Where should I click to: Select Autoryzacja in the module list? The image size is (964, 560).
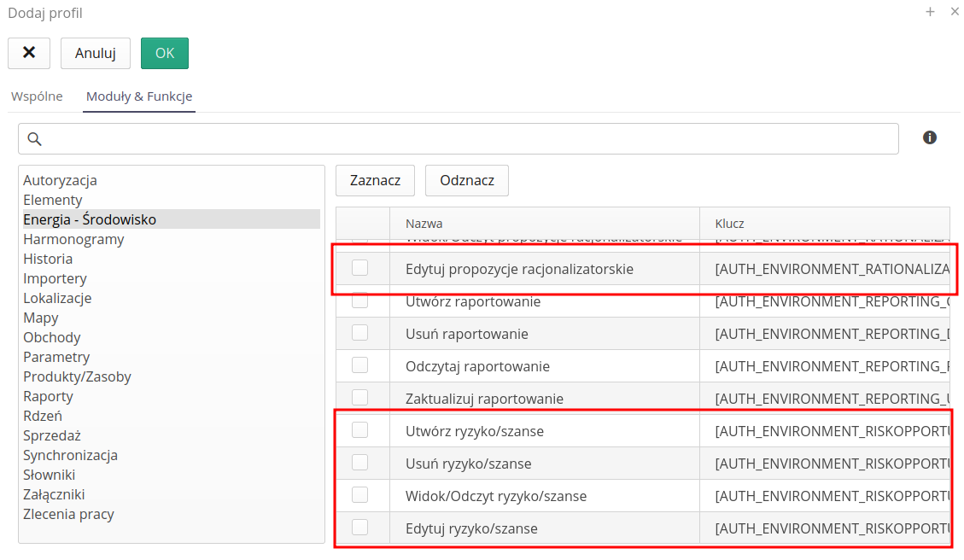click(x=60, y=180)
